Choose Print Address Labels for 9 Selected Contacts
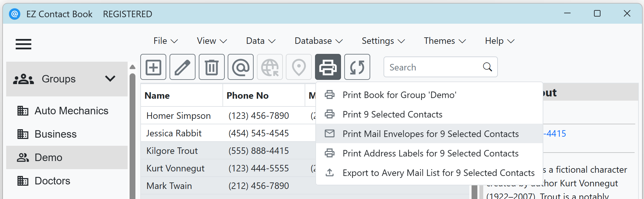Screen dimensions: 644x199 pyautogui.click(x=429, y=153)
